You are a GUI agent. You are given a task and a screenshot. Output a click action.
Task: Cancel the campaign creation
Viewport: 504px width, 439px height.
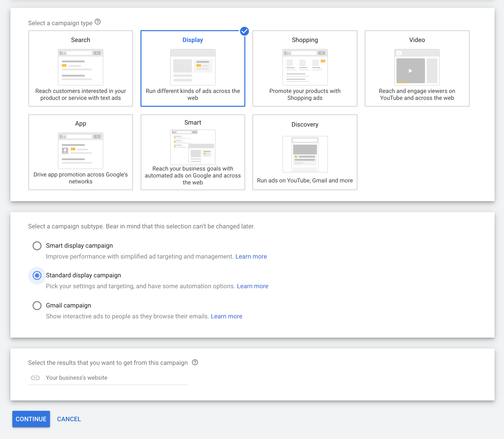tap(69, 419)
